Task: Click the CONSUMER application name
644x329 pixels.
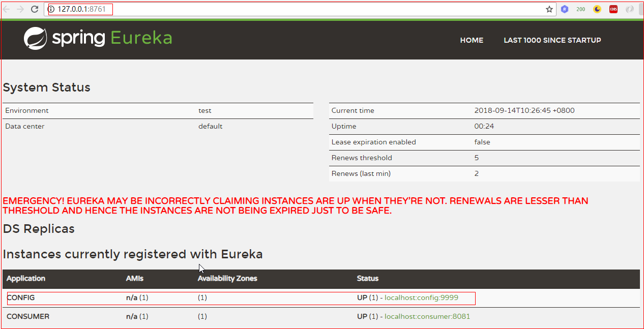Action: (x=28, y=316)
